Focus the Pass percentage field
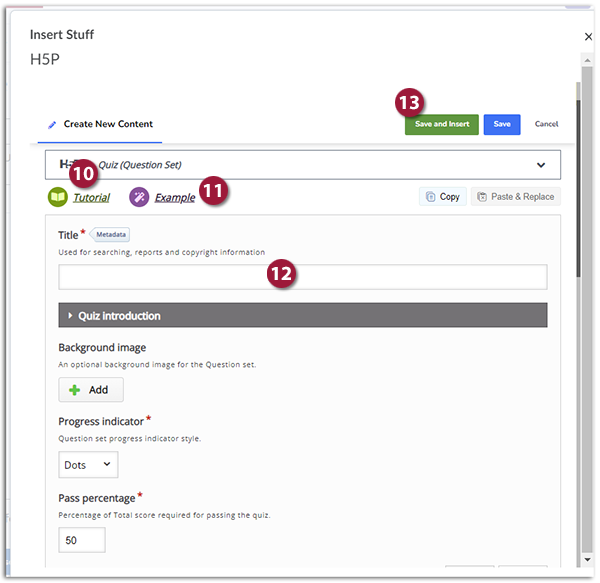 tap(82, 540)
